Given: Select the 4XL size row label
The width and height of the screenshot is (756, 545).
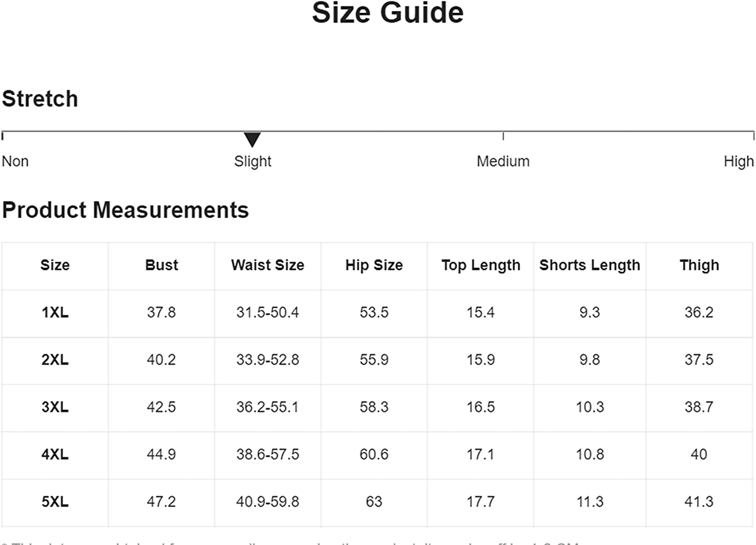Looking at the screenshot, I should pos(55,454).
